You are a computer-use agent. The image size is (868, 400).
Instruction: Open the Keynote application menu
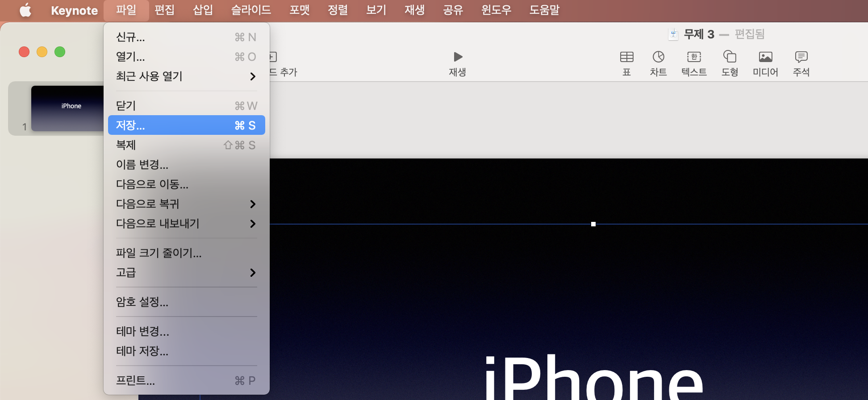pyautogui.click(x=74, y=10)
